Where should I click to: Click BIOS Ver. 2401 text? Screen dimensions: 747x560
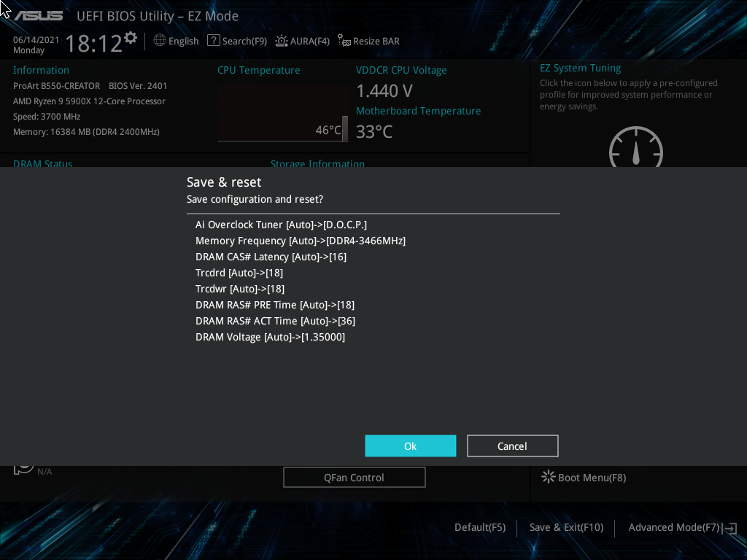(138, 86)
